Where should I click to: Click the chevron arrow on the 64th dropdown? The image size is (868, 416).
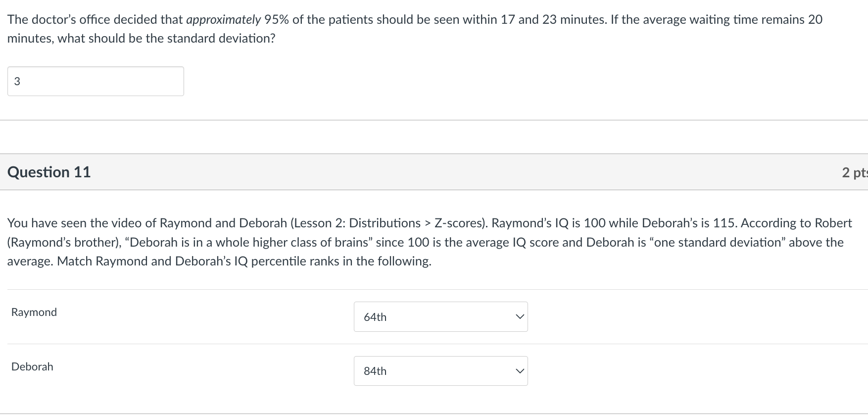tap(519, 317)
